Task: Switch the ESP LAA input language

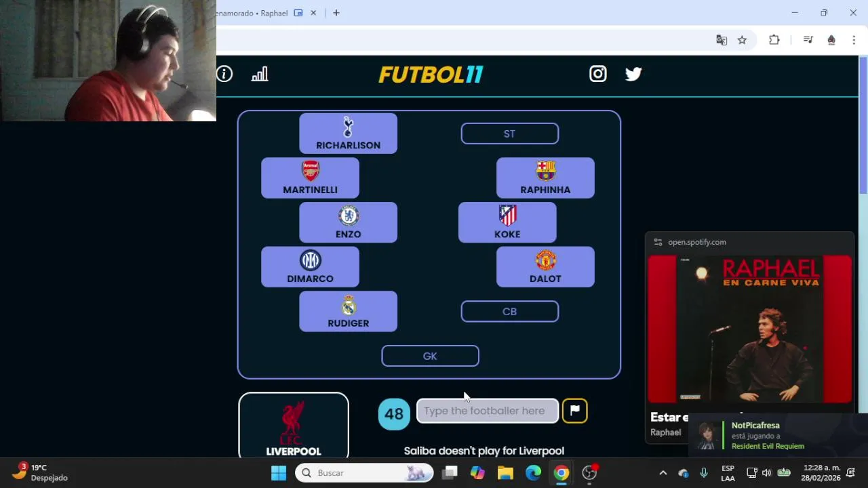Action: tap(728, 472)
